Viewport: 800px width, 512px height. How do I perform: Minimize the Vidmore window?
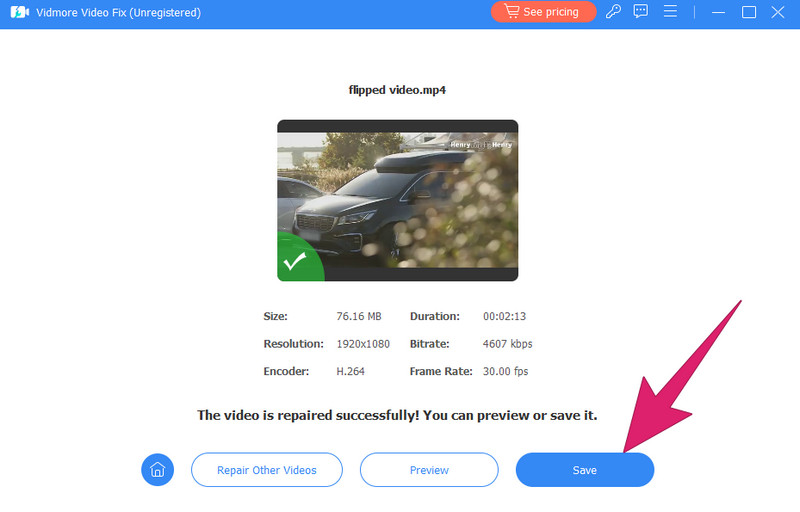pyautogui.click(x=718, y=12)
